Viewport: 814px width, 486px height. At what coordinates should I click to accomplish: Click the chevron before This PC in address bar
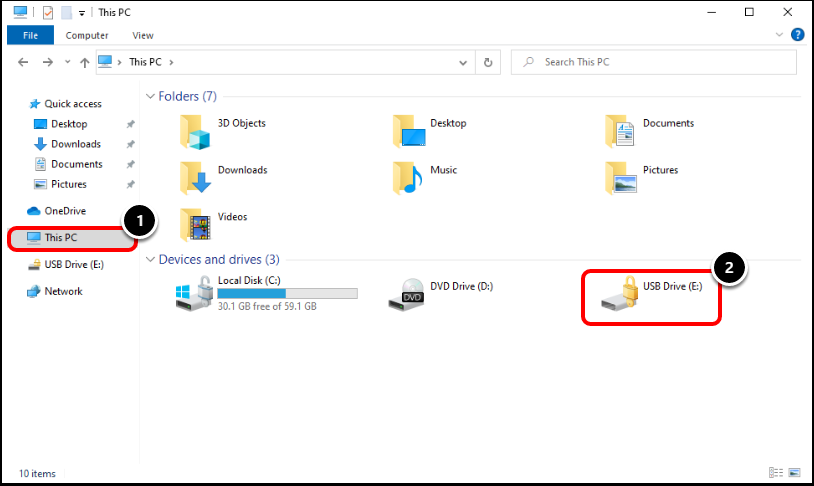click(x=119, y=62)
